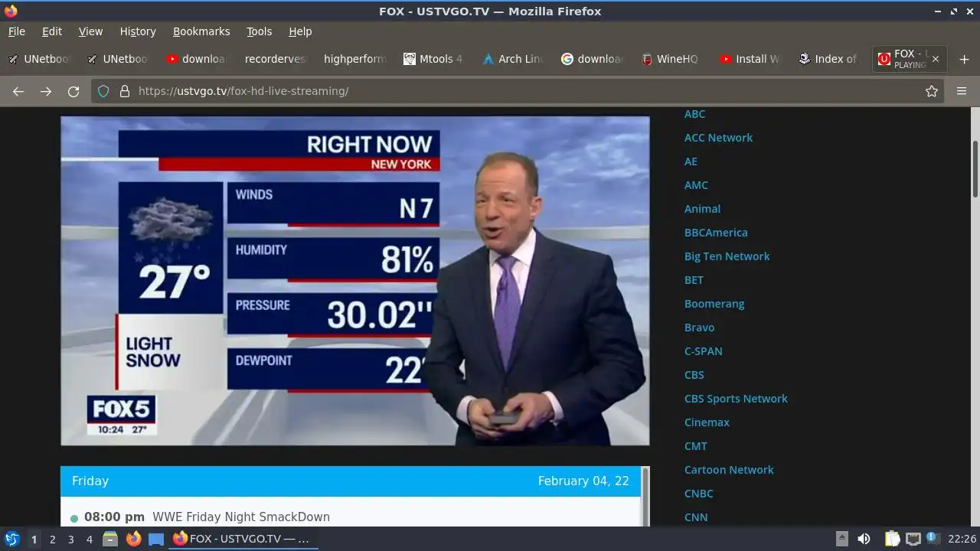This screenshot has width=980, height=551.
Task: Focus FOX - USTVGO.TV taskbar window button
Action: pos(243,539)
